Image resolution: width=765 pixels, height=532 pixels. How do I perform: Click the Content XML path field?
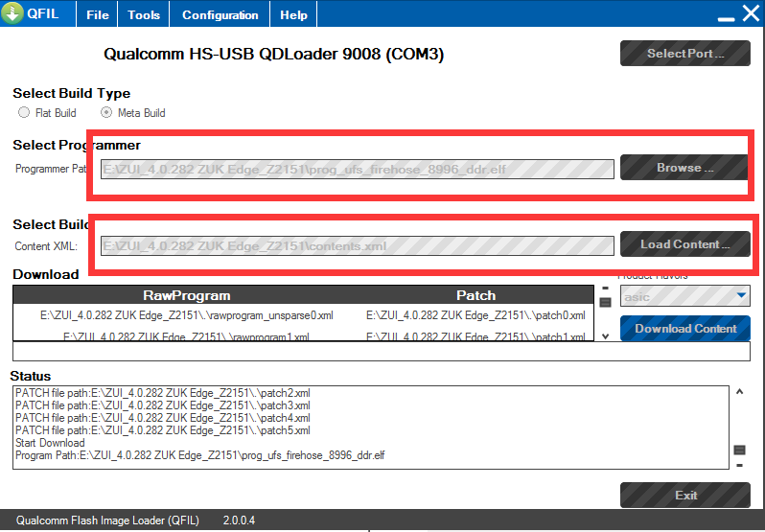coord(358,245)
